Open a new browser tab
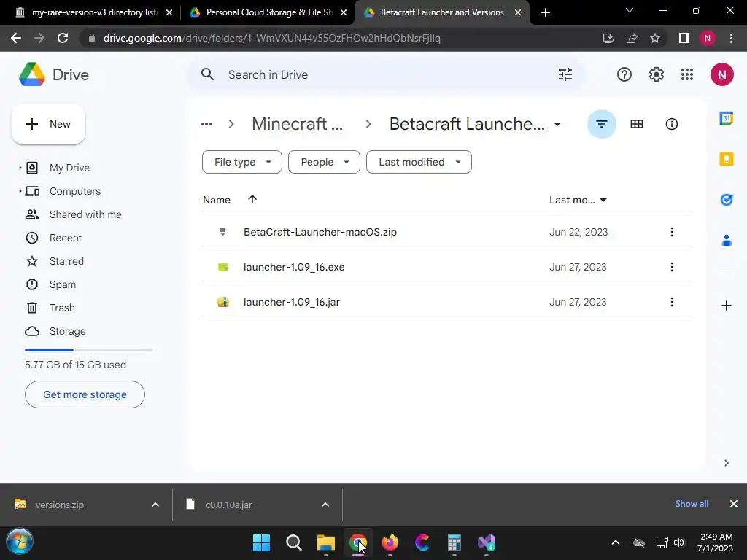This screenshot has height=560, width=747. 546,12
